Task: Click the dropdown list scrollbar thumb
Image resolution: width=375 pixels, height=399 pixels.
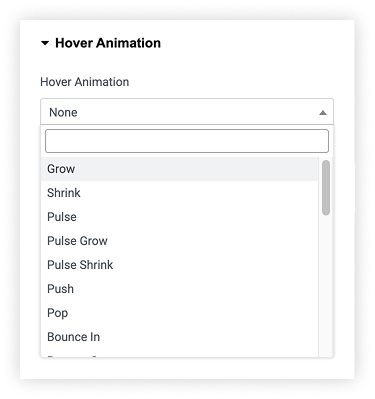Action: click(326, 188)
